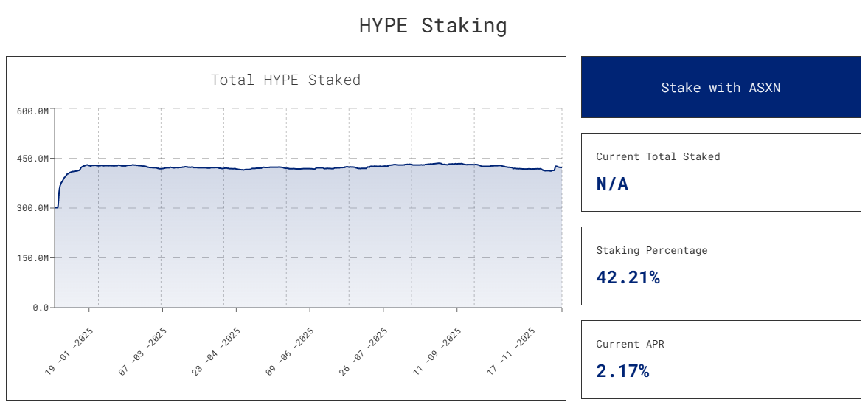The height and width of the screenshot is (408, 868).
Task: Click the 23-04-2025 date axis label
Action: click(217, 352)
